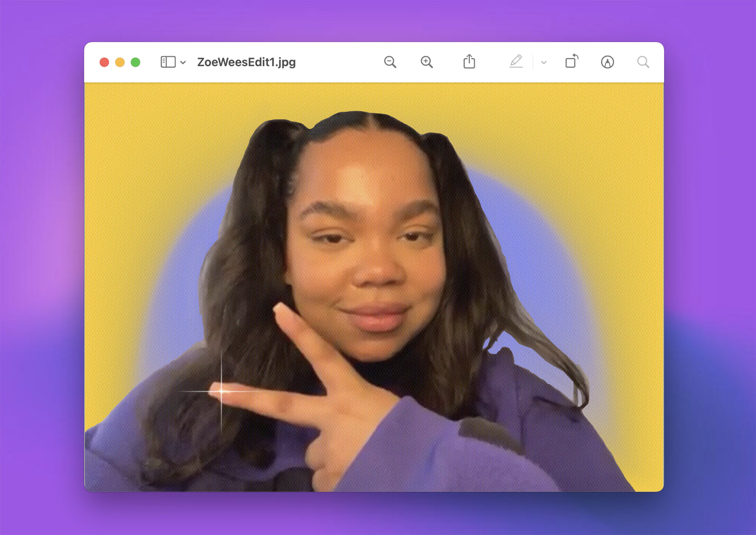756x535 pixels.
Task: Open the search magnifier in toolbar
Action: tap(643, 62)
